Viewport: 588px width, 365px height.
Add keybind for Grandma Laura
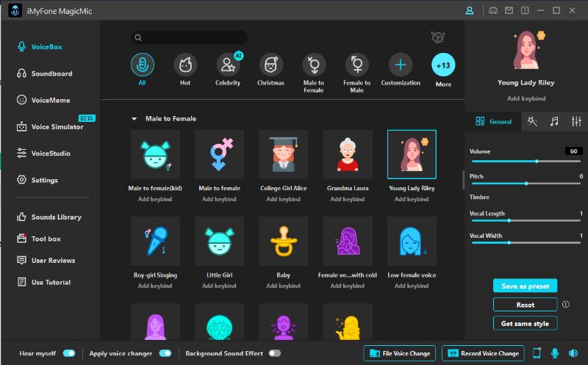(x=348, y=199)
